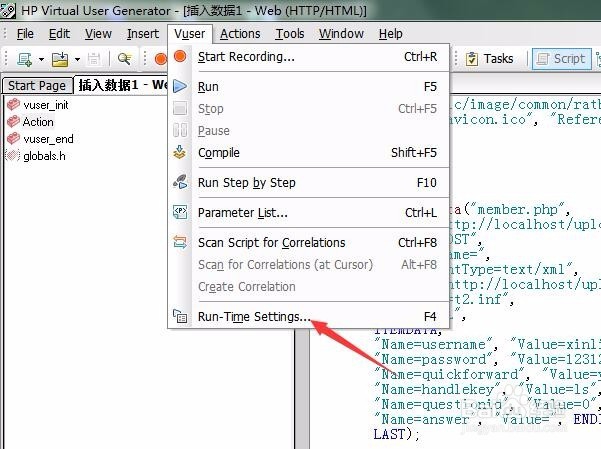Close the open Vuser menu header

(189, 34)
